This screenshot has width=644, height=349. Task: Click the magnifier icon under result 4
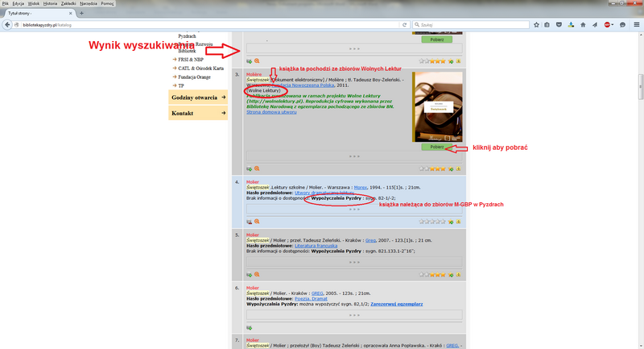pos(257,221)
